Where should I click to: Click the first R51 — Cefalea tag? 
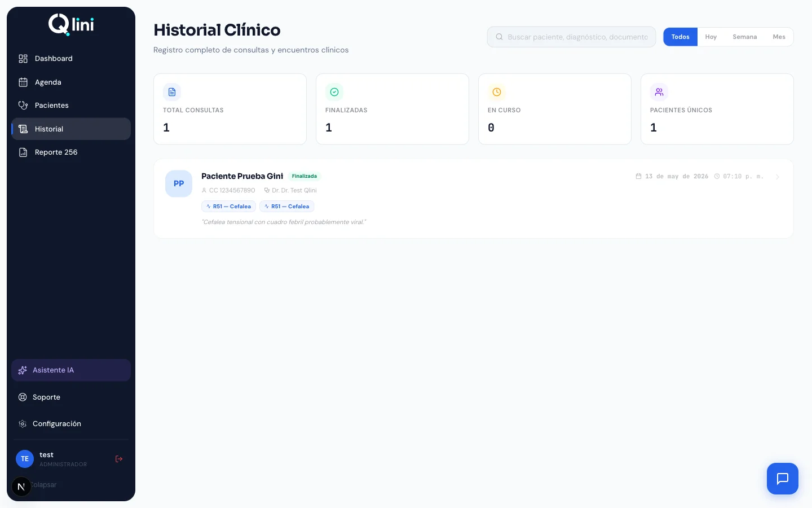click(228, 207)
